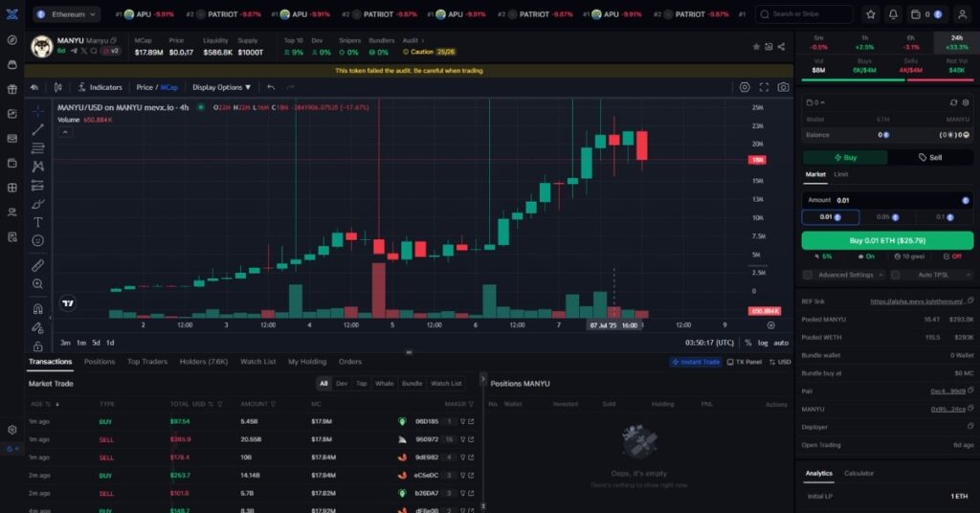980x513 pixels.
Task: Expand the Display Options dropdown
Action: coord(221,87)
